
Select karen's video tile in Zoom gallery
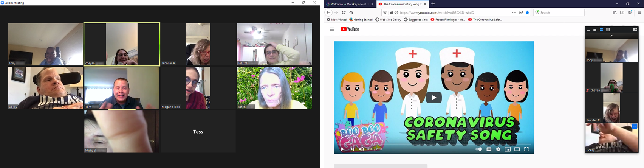274,88
